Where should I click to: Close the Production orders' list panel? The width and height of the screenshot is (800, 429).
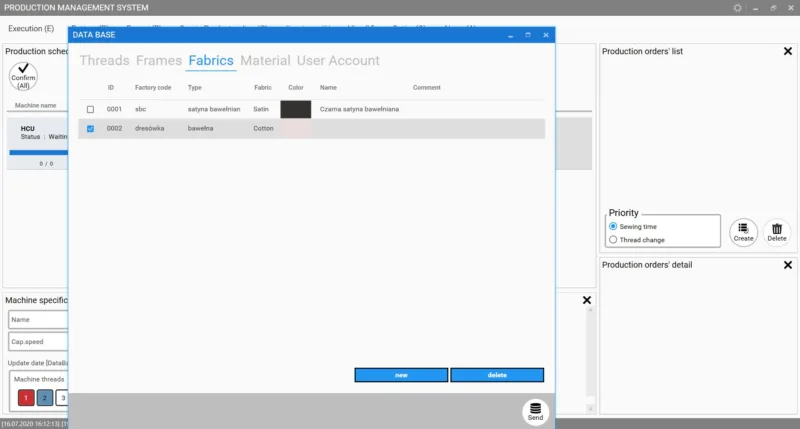(x=788, y=51)
